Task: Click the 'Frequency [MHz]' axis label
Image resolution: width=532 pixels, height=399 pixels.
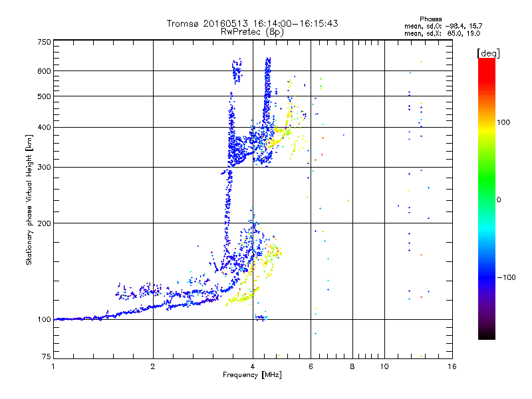Action: pyautogui.click(x=252, y=375)
